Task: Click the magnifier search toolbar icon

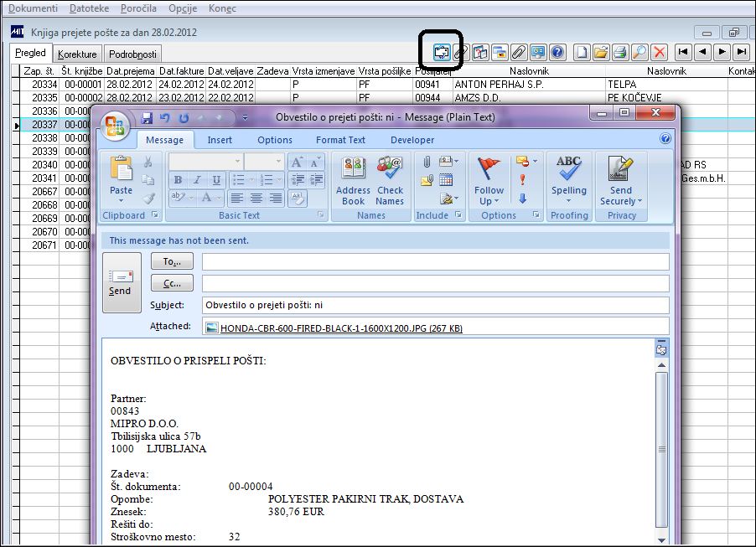Action: (x=639, y=52)
